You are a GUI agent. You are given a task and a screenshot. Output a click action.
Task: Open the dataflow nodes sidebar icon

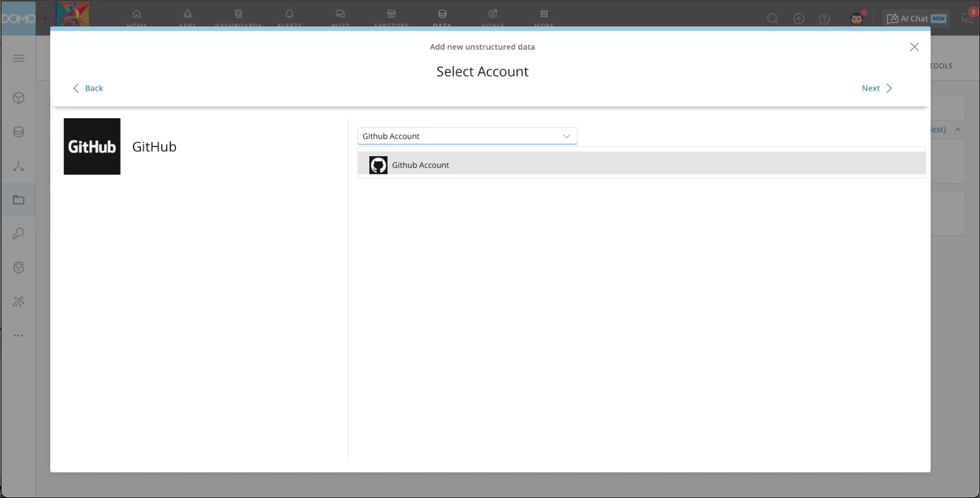tap(18, 166)
